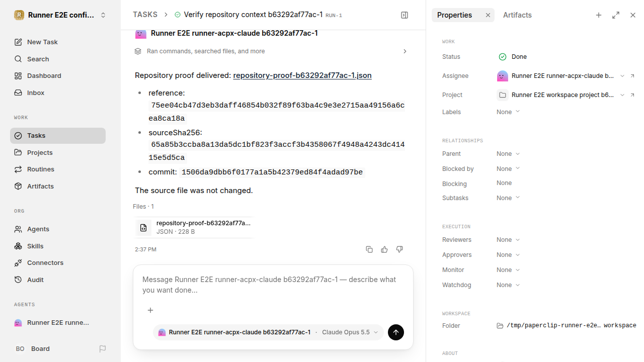Open Runner E2E runne... agent in sidebar
The image size is (644, 362).
tap(58, 322)
